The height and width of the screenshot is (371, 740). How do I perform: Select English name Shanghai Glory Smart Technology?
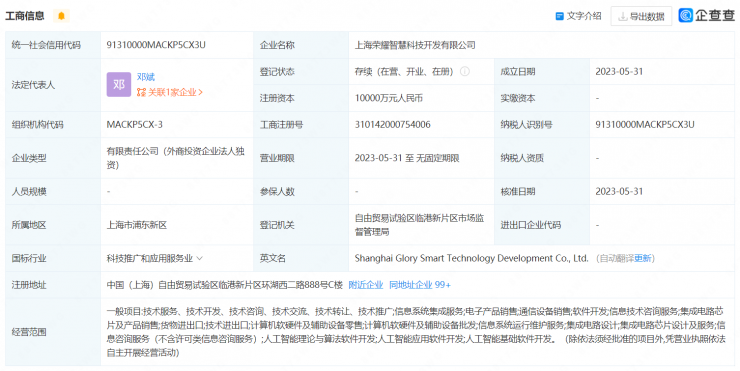471,258
